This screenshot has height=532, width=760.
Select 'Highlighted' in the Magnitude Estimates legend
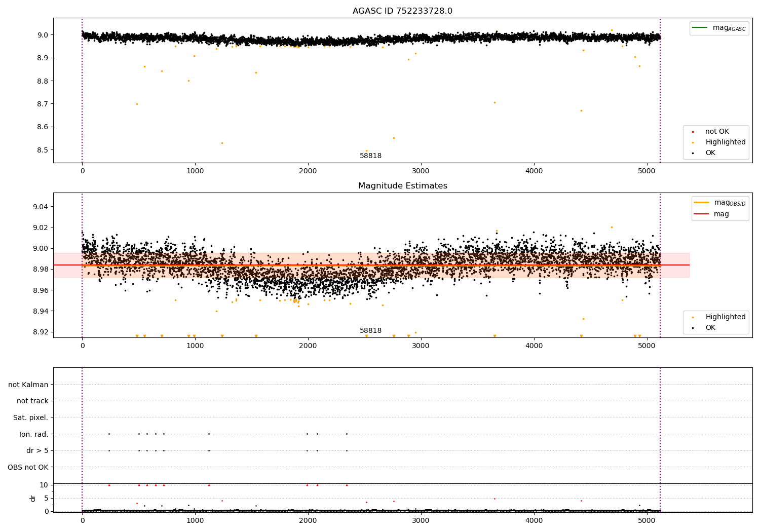[x=726, y=317]
